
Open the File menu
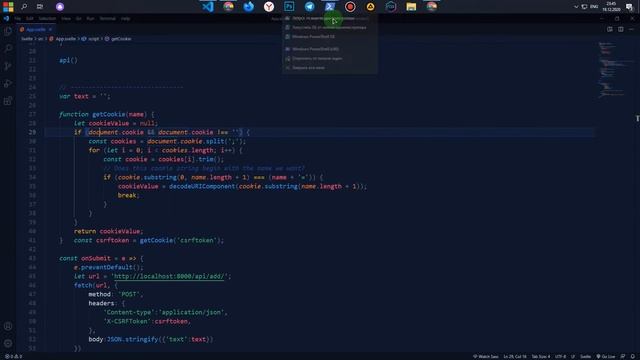18,18
